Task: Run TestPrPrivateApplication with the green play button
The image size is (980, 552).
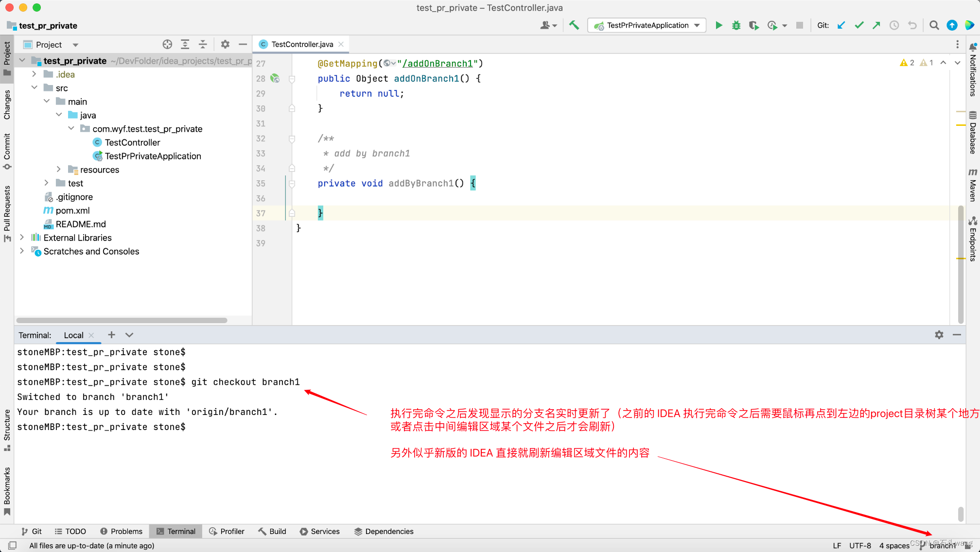Action: click(718, 25)
